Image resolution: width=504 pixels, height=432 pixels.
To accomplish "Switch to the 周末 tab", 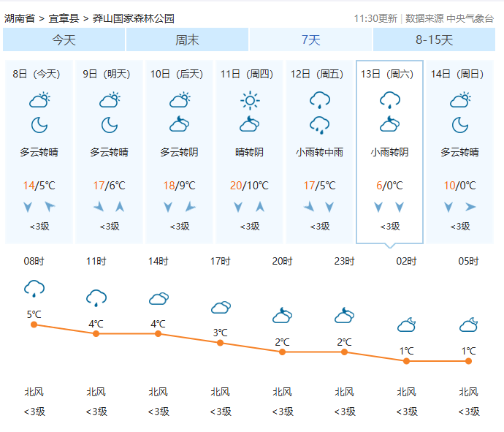I will (187, 40).
